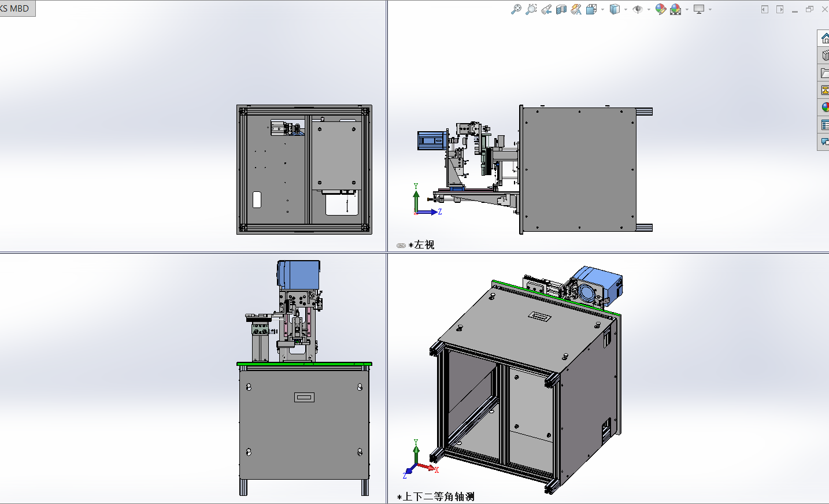Click the Zoom to Fit icon
Image resolution: width=829 pixels, height=504 pixels.
tap(516, 9)
